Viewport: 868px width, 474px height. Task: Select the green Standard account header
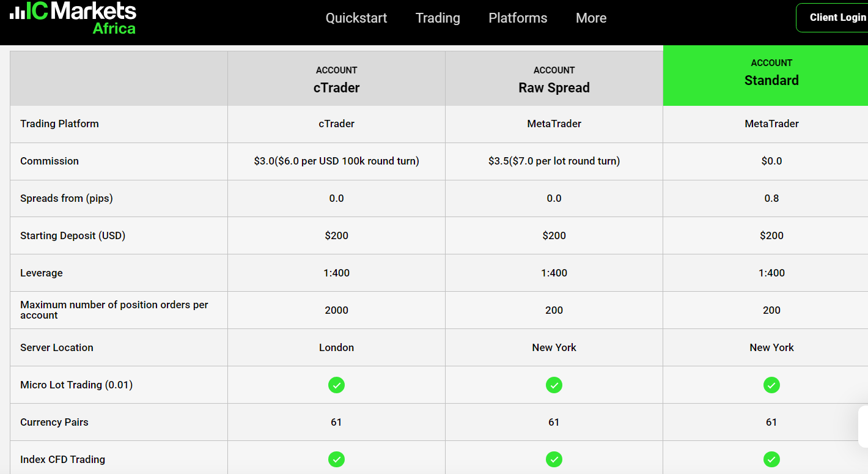point(771,73)
